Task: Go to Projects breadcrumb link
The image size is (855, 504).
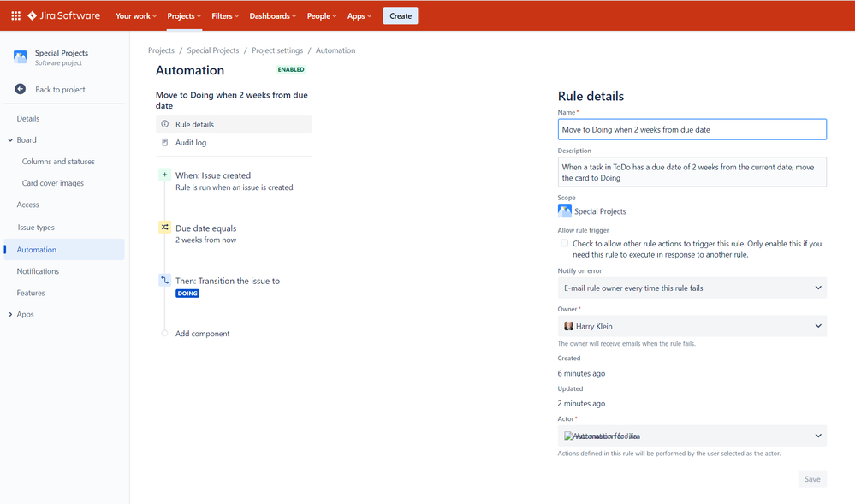Action: pyautogui.click(x=162, y=50)
